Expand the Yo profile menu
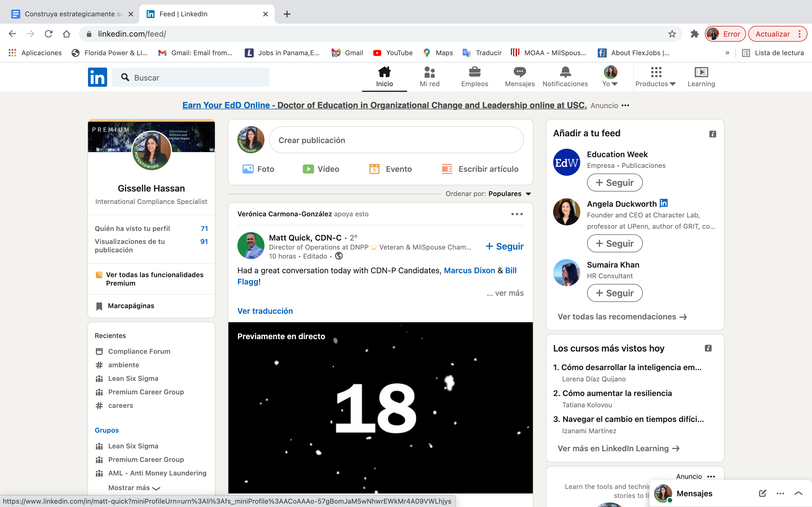The image size is (812, 507). click(x=610, y=77)
